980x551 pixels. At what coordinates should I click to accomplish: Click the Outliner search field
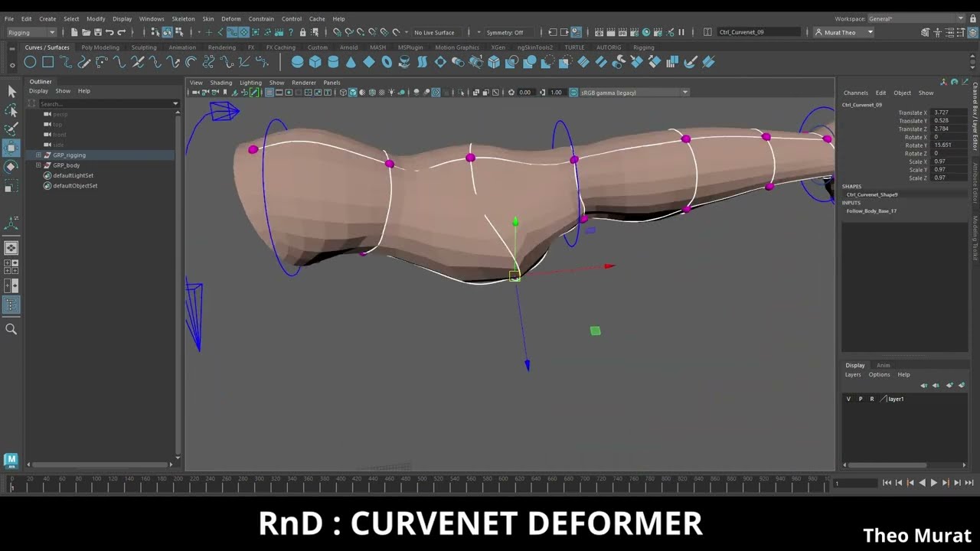click(105, 103)
